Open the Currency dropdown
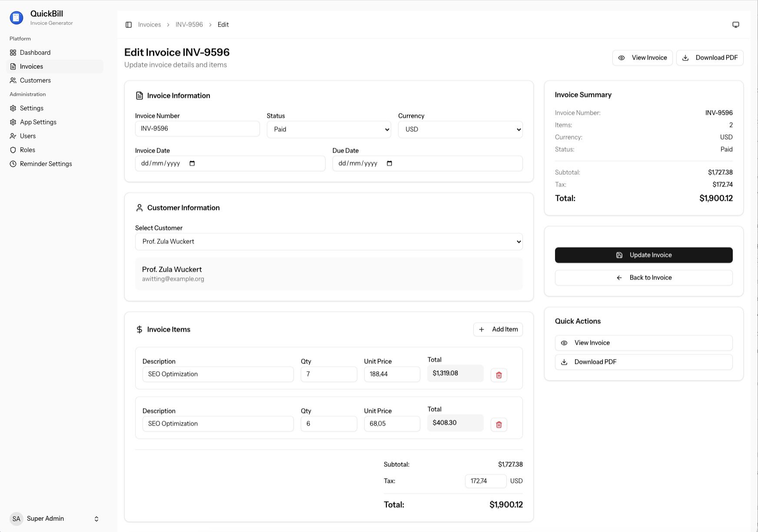Image resolution: width=758 pixels, height=532 pixels. pos(460,130)
